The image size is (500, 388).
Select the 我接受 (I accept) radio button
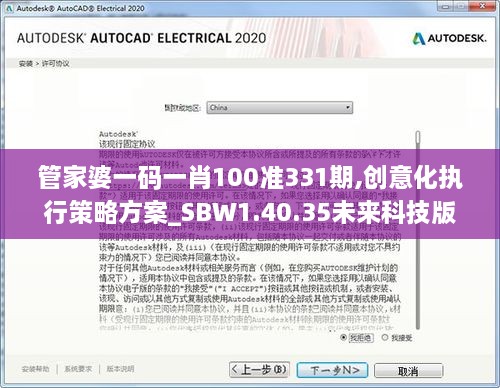coord(385,338)
